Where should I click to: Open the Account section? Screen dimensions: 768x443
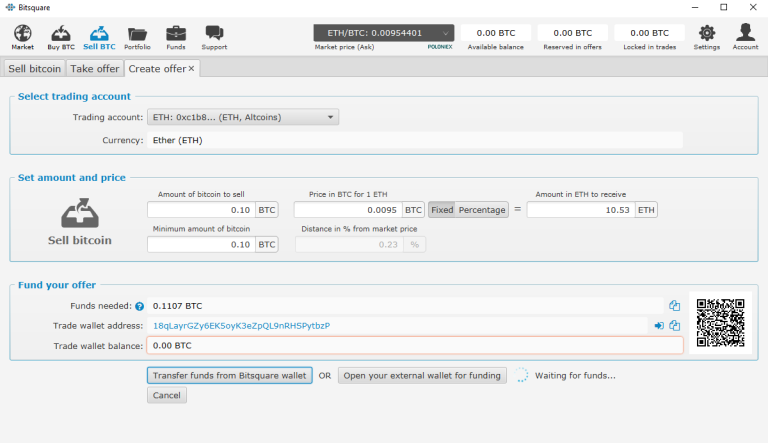pyautogui.click(x=745, y=37)
